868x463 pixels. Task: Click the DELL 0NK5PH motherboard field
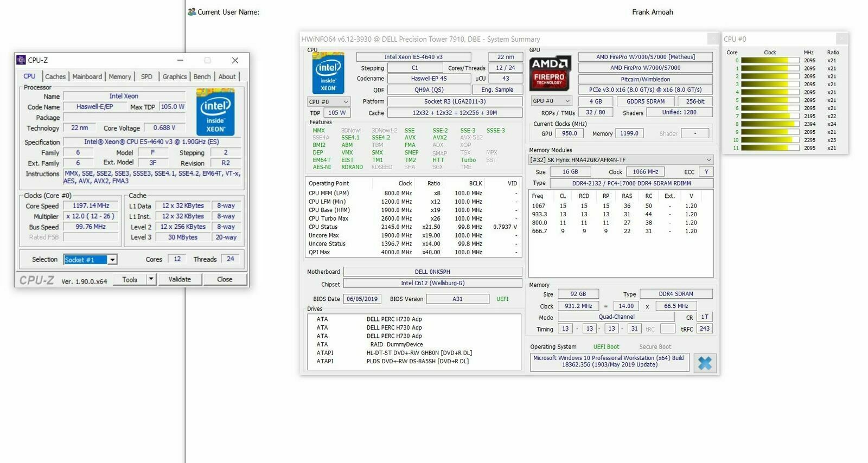[432, 272]
